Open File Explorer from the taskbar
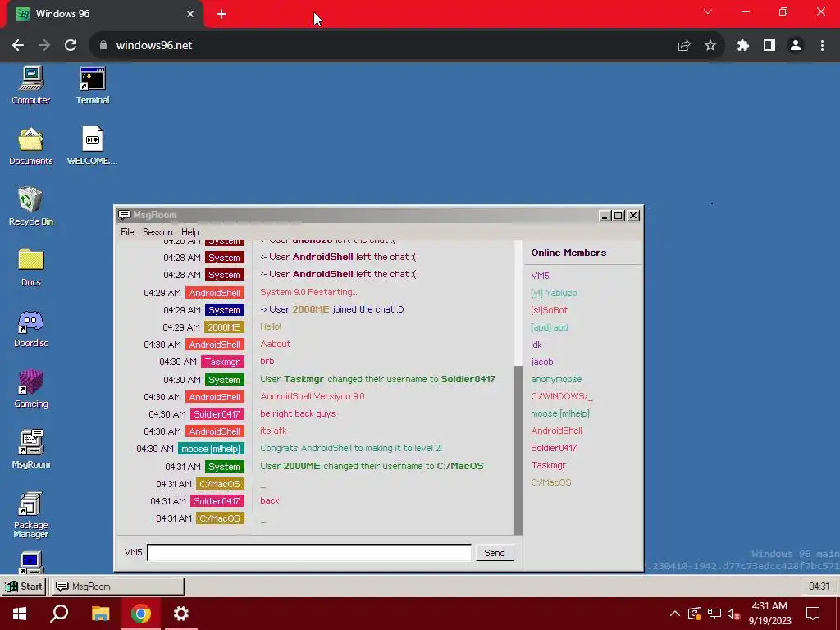The height and width of the screenshot is (630, 840). click(100, 614)
